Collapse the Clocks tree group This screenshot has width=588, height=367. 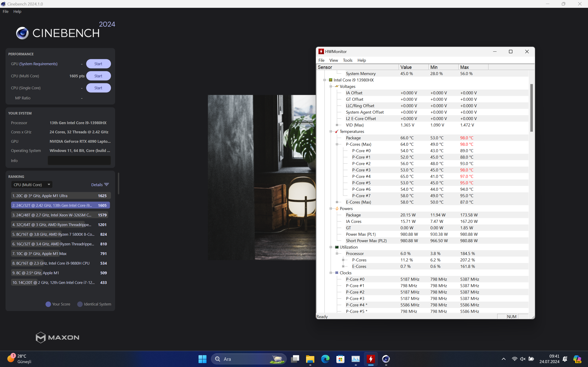[331, 273]
